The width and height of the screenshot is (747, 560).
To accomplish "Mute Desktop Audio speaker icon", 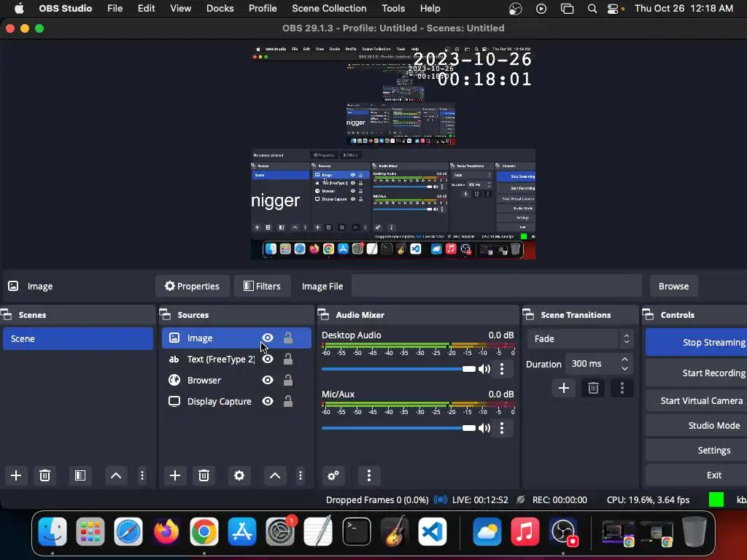I will tap(484, 369).
